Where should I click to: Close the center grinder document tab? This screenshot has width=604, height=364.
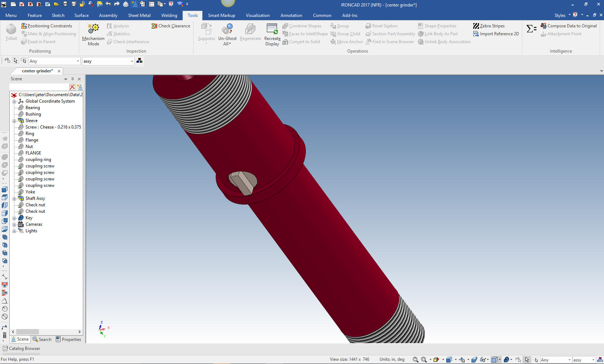59,71
